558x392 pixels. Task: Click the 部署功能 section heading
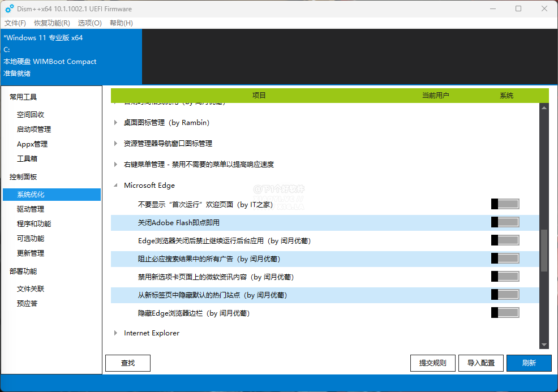23,271
